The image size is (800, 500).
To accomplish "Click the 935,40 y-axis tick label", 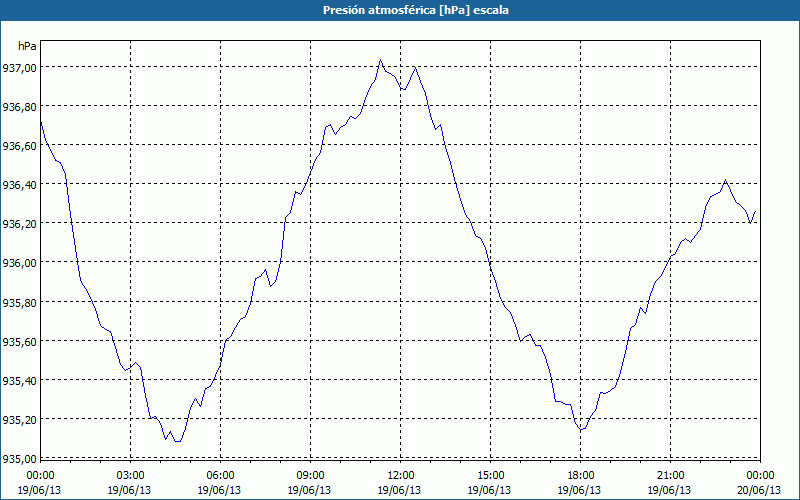I will click(x=19, y=380).
